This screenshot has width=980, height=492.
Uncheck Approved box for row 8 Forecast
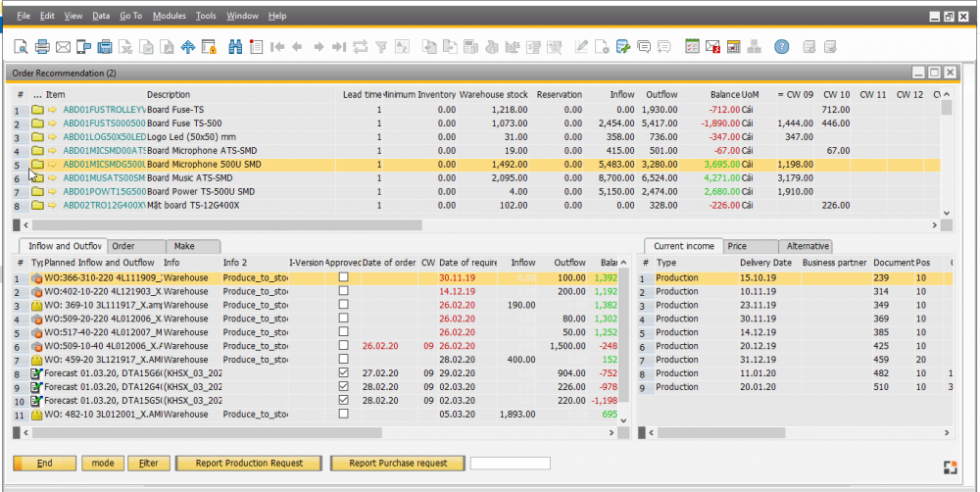tap(343, 373)
